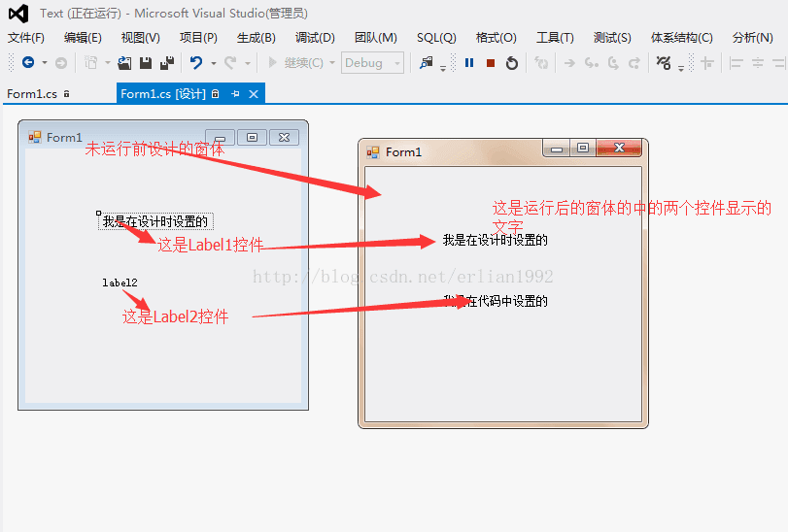Click the Align Centers icon
The height and width of the screenshot is (532, 788).
coord(758,63)
